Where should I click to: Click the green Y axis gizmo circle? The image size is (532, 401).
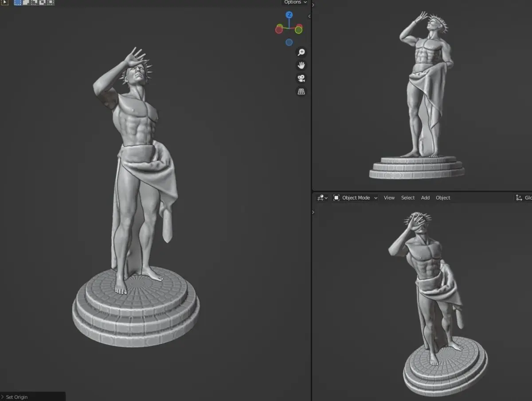pos(299,30)
